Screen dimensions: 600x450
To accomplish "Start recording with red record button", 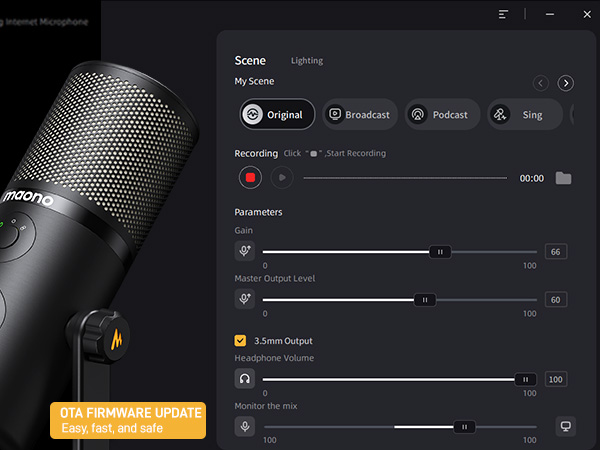I will click(250, 178).
